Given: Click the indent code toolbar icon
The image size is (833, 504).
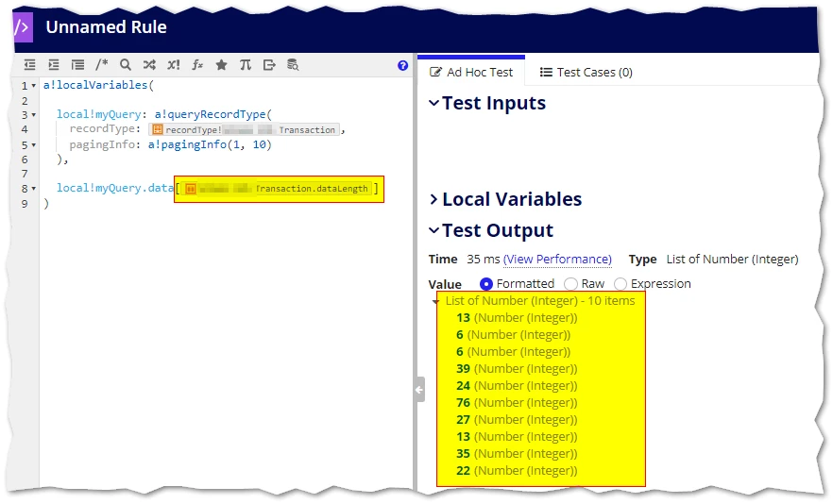Looking at the screenshot, I should coord(54,65).
